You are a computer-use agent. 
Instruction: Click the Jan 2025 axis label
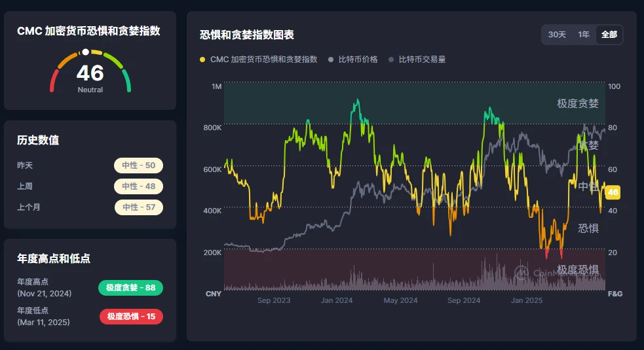(527, 300)
